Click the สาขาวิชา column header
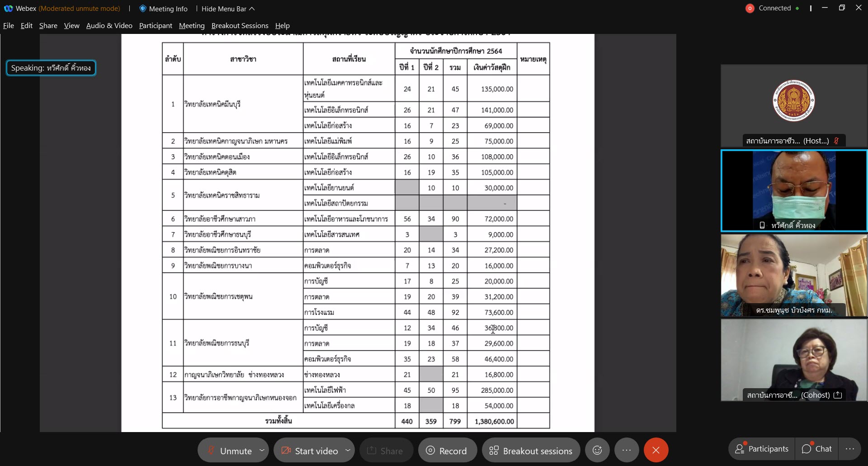The image size is (868, 466). 243,59
